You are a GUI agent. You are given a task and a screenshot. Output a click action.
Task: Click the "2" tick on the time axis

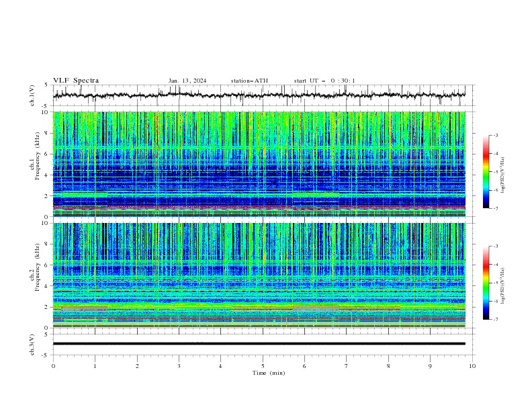click(137, 366)
